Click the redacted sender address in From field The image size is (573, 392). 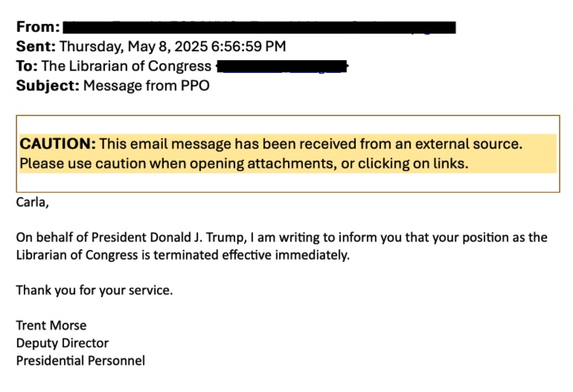pos(259,28)
